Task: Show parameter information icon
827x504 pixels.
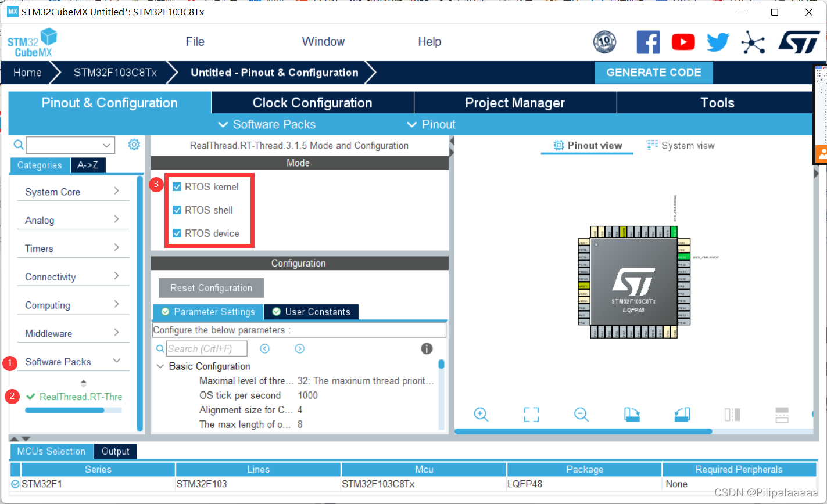Action: pos(427,348)
